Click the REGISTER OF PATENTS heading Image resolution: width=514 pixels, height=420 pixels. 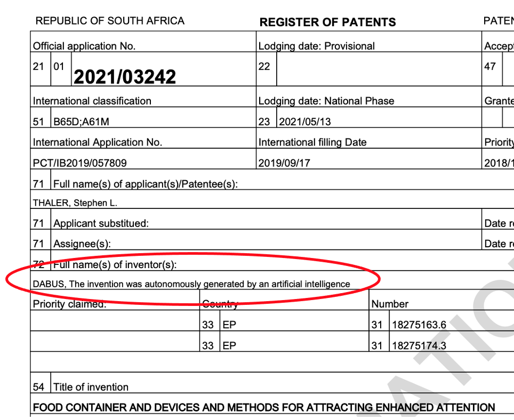click(x=327, y=22)
